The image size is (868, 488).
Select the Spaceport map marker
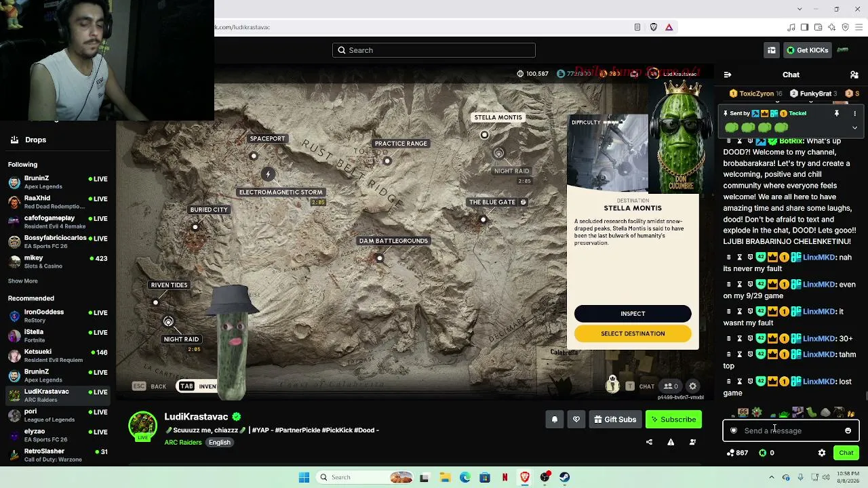pyautogui.click(x=254, y=156)
